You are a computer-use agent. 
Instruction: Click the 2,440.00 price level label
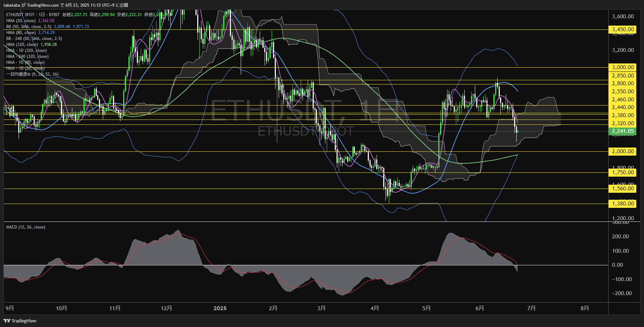[x=623, y=107]
